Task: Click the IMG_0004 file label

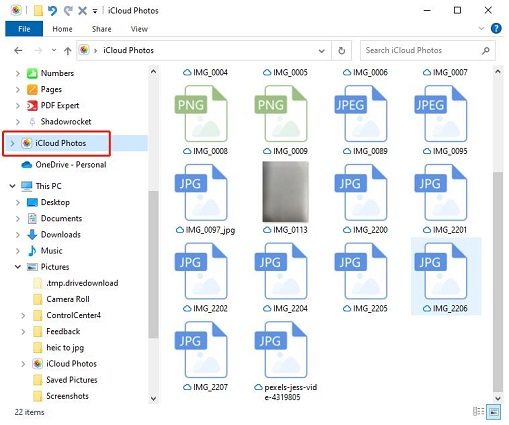Action: (x=210, y=72)
